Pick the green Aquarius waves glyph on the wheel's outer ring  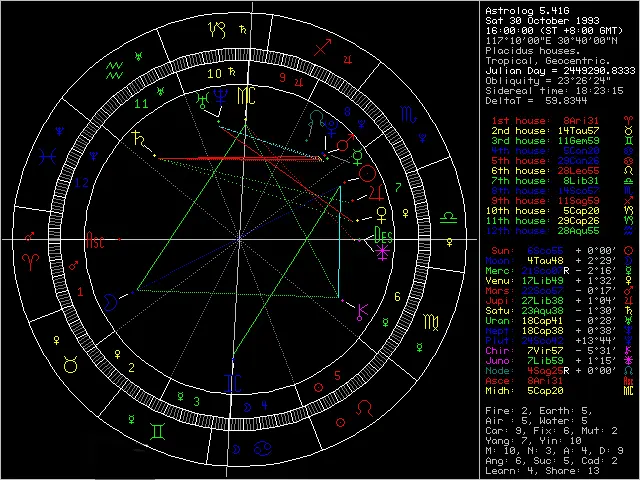point(115,70)
